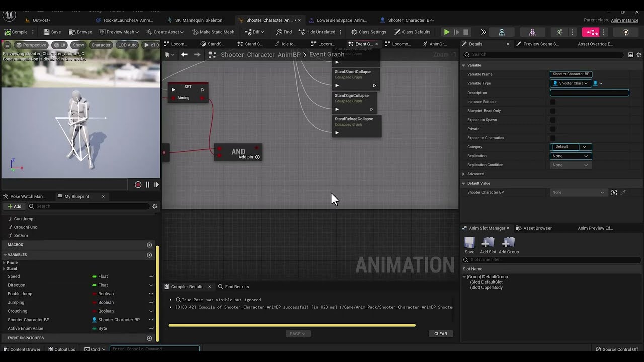Open LOD Auto menu
Screen dimensions: 644x362
[x=127, y=45]
